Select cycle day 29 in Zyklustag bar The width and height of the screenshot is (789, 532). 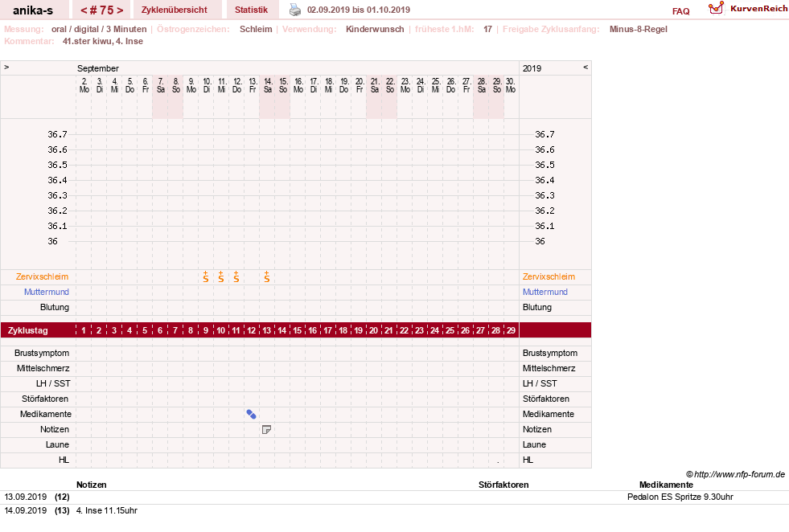click(511, 330)
